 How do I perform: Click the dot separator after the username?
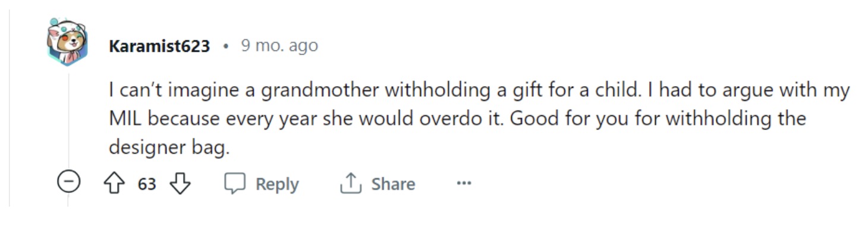(x=226, y=47)
